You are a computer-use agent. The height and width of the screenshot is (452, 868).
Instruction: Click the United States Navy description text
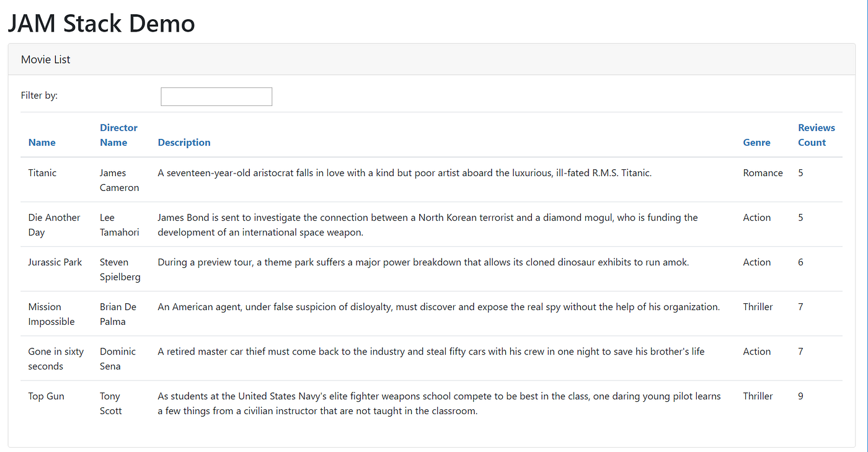[x=439, y=404]
